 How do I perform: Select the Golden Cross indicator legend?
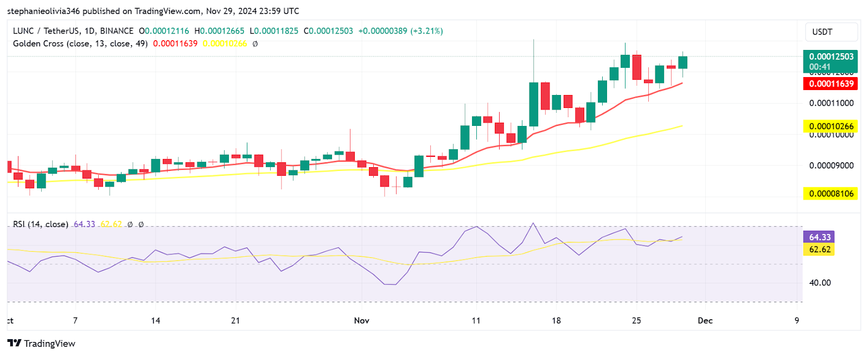pyautogui.click(x=80, y=43)
